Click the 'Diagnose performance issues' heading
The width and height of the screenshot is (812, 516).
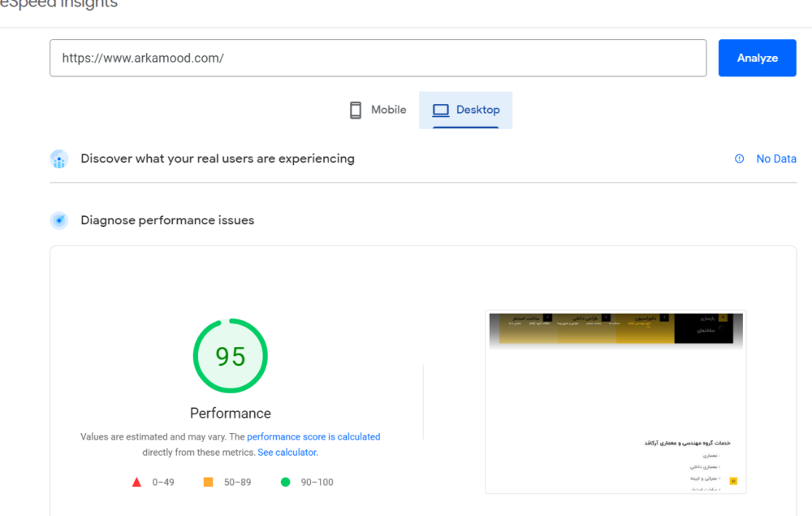[x=167, y=220]
